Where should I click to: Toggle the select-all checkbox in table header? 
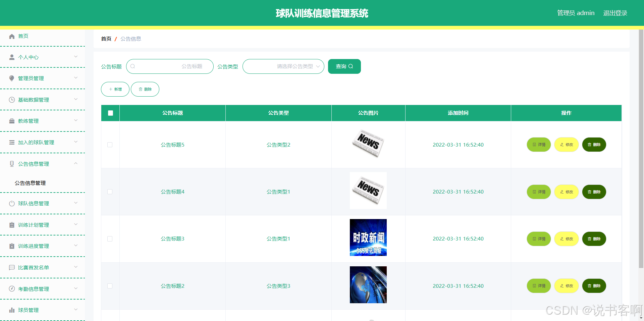point(110,113)
